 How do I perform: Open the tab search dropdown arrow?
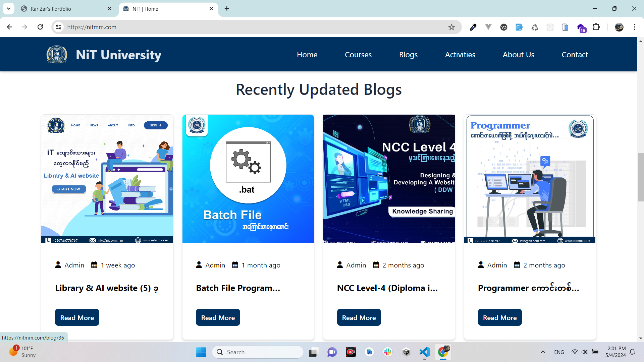click(x=9, y=9)
